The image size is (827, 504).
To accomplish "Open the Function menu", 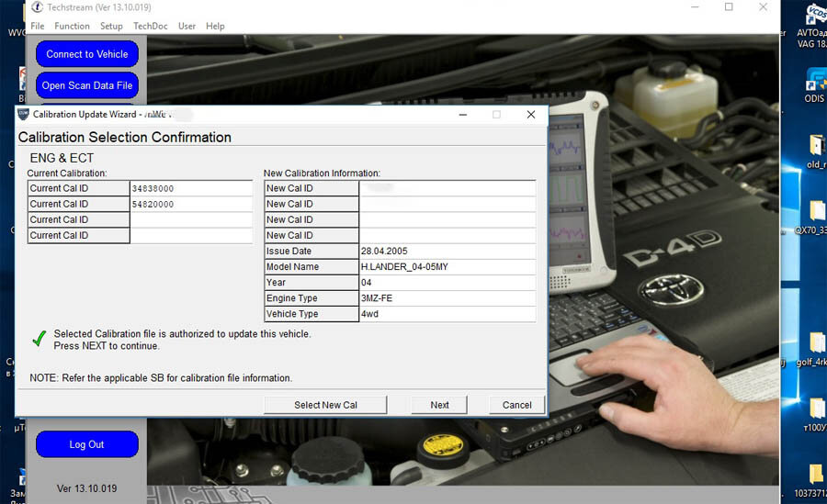I will tap(72, 26).
